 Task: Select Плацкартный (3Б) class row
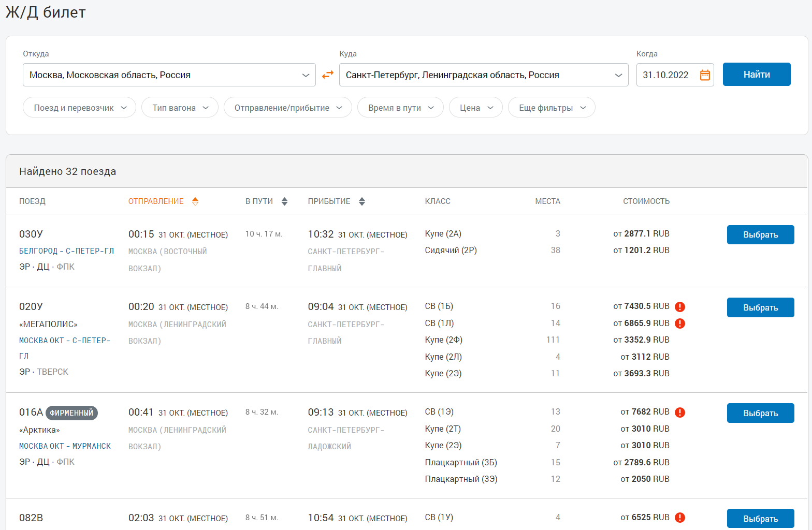(x=461, y=462)
